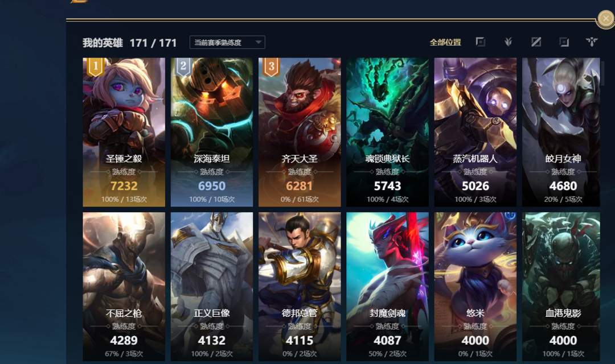The image size is (615, 364).
Task: Filter champions by top lane position
Action: click(x=481, y=42)
